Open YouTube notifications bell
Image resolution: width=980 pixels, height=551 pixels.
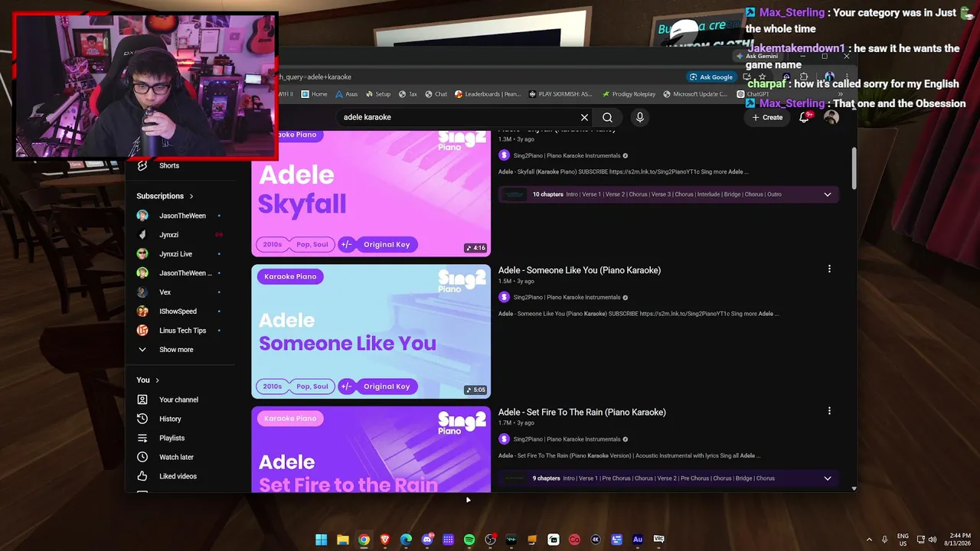coord(805,117)
